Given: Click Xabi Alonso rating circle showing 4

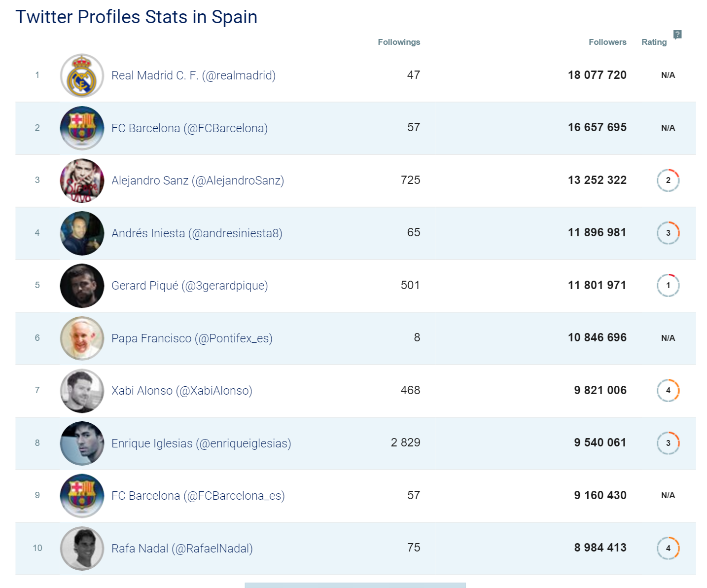Looking at the screenshot, I should coord(668,391).
